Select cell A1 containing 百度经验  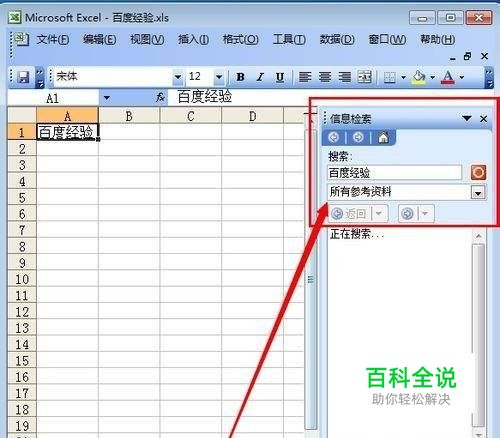pos(67,132)
